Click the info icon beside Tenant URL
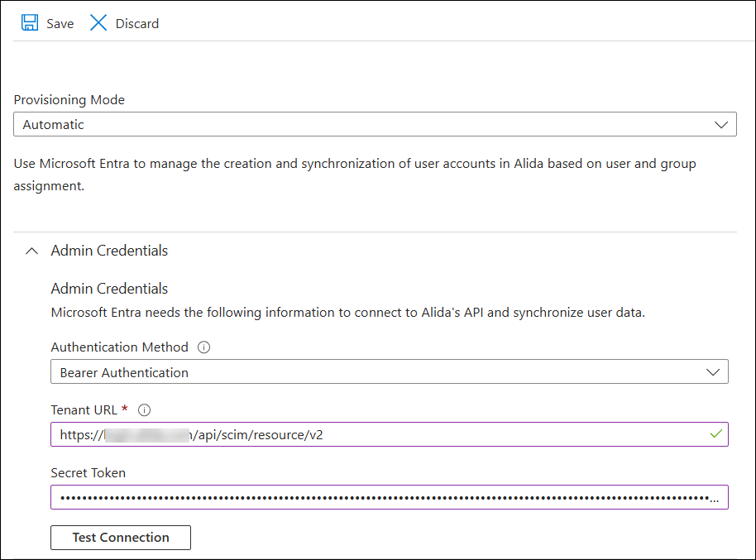 pos(144,409)
